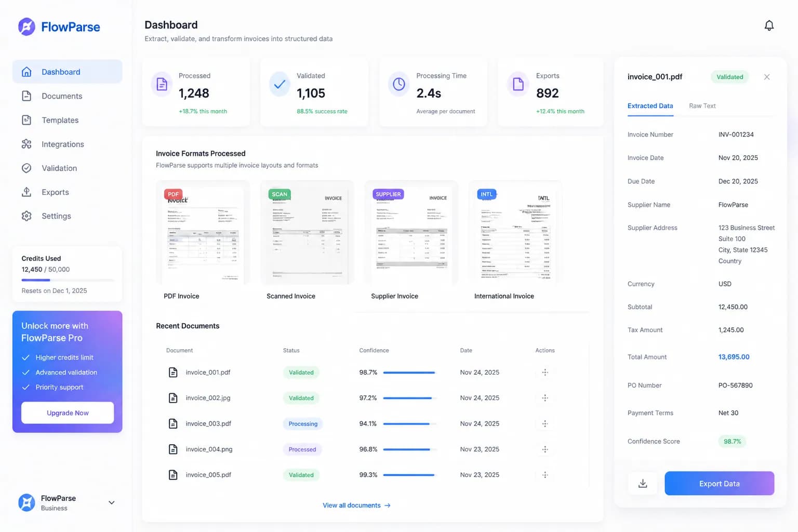Click the Credits Used progress bar
798x532 pixels.
click(68, 280)
